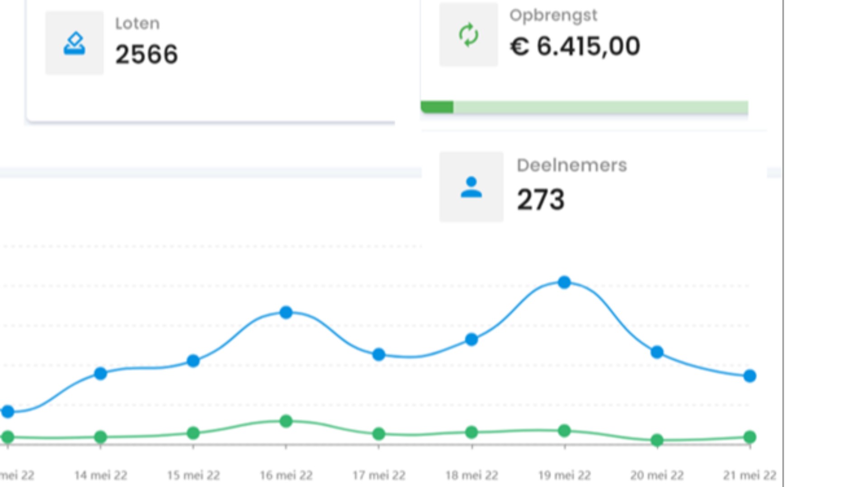Select blue data point for 21 mei 22
Viewport: 868px width, 487px height.
pos(750,376)
